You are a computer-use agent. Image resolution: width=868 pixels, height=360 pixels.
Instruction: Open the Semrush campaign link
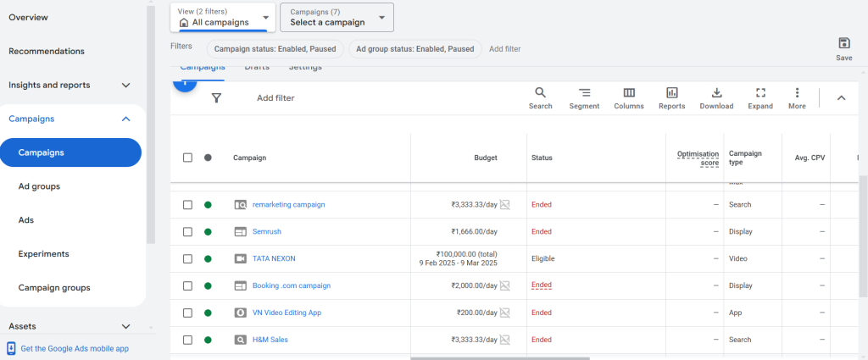(267, 232)
